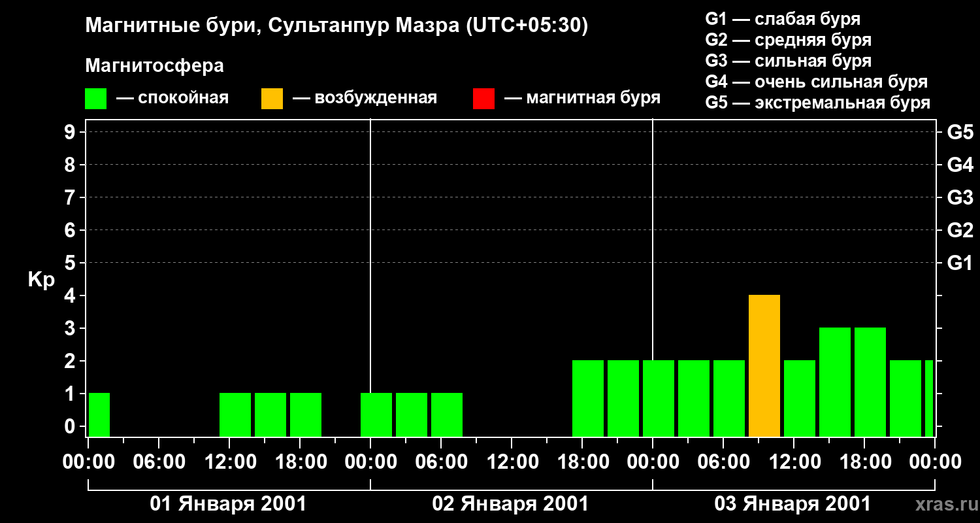980x523 pixels.
Task: Click the G2 label on right axis
Action: coord(960,230)
